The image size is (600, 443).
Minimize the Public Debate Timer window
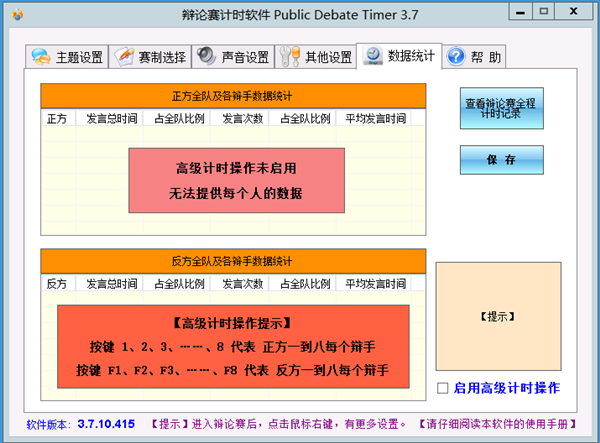coord(520,12)
